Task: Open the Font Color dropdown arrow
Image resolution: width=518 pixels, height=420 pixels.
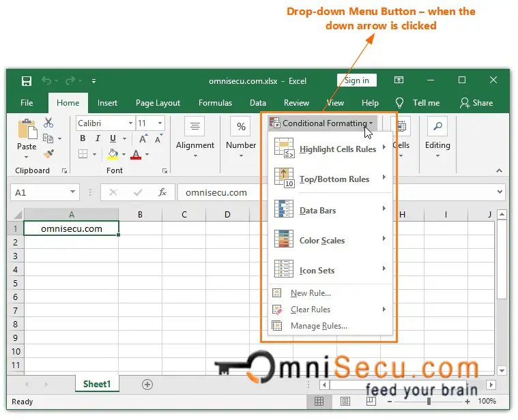Action: coord(147,154)
